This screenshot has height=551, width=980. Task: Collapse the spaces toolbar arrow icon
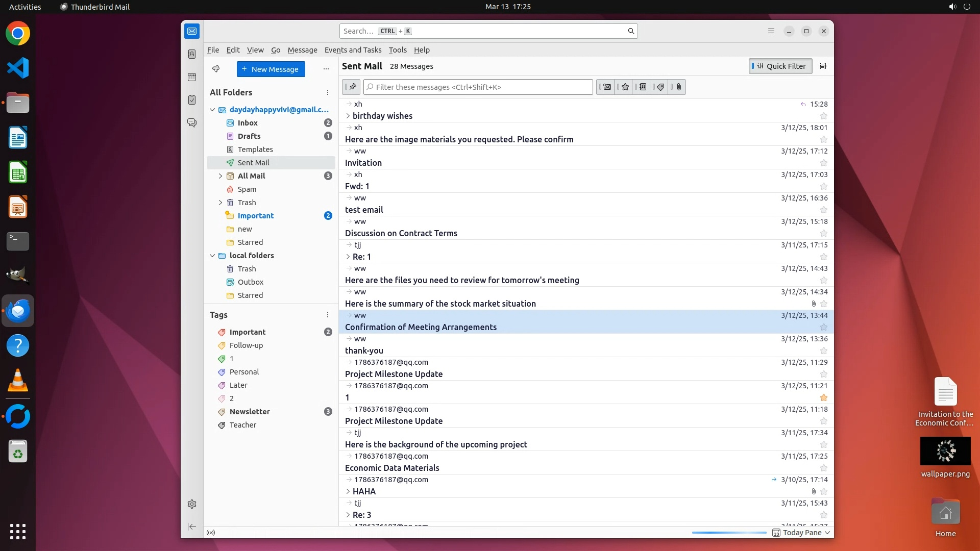point(192,527)
